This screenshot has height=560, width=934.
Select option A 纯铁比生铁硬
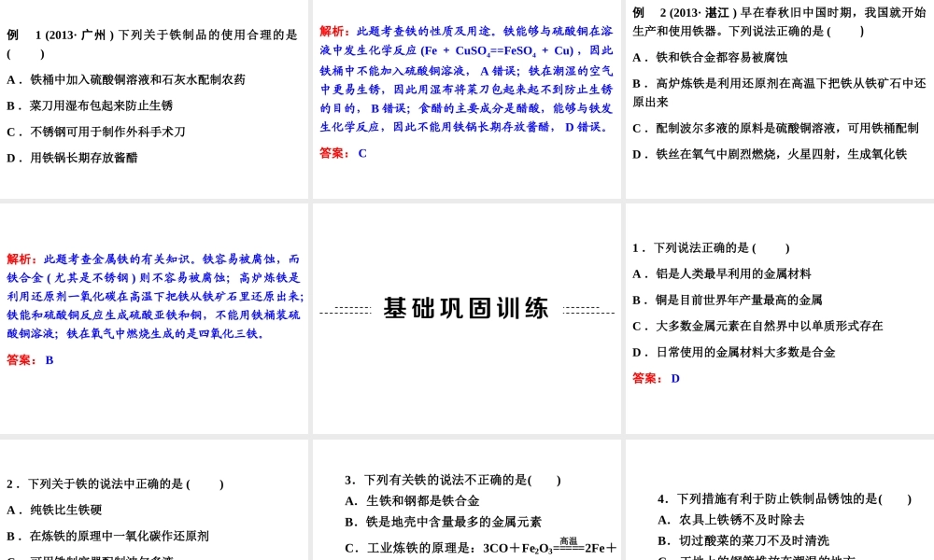(x=54, y=510)
